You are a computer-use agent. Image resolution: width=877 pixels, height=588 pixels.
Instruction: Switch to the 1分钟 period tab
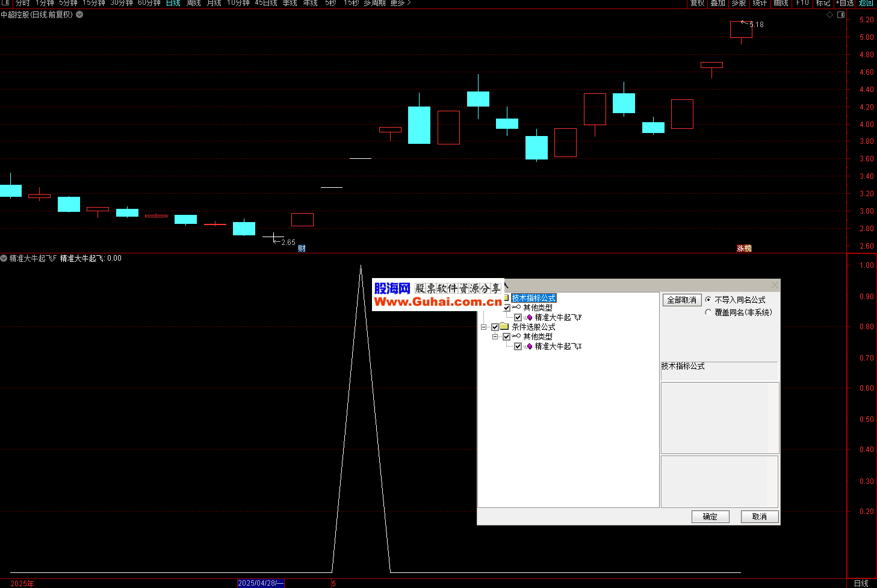[45, 3]
